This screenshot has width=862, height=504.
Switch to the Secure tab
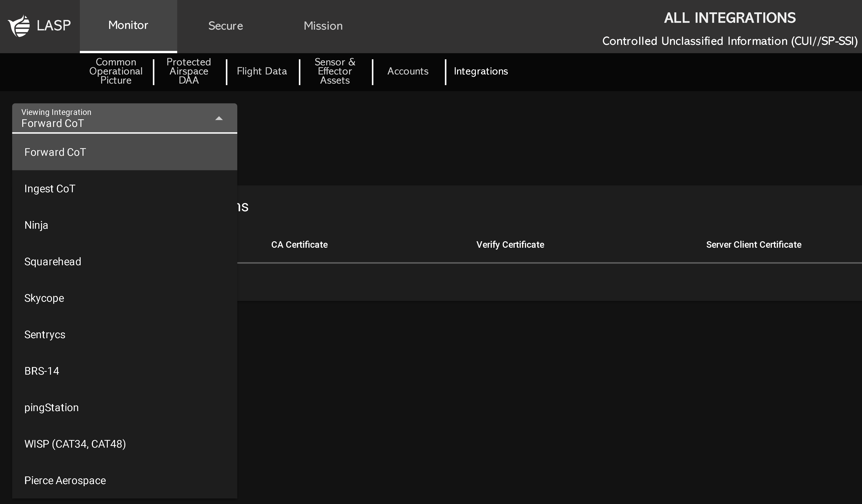coord(225,26)
